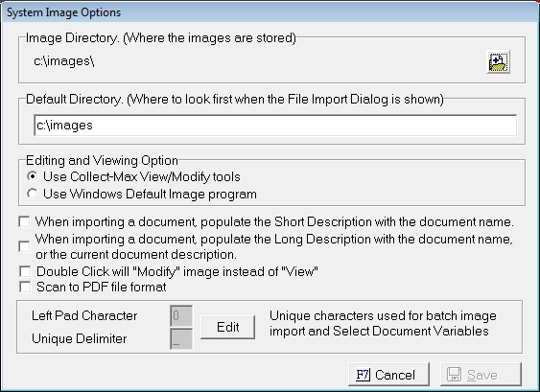Viewport: 540px width, 392px height.
Task: Enable Long Description populate checkbox
Action: pos(24,246)
